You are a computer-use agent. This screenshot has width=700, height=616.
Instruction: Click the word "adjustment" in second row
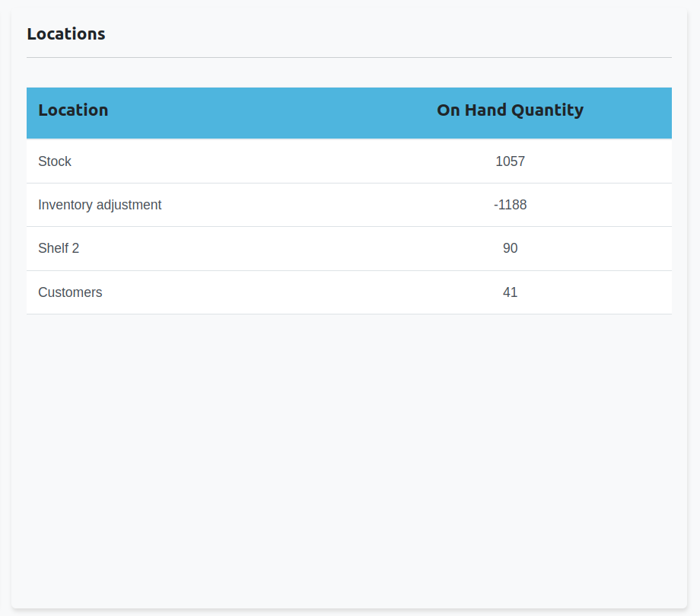(129, 205)
